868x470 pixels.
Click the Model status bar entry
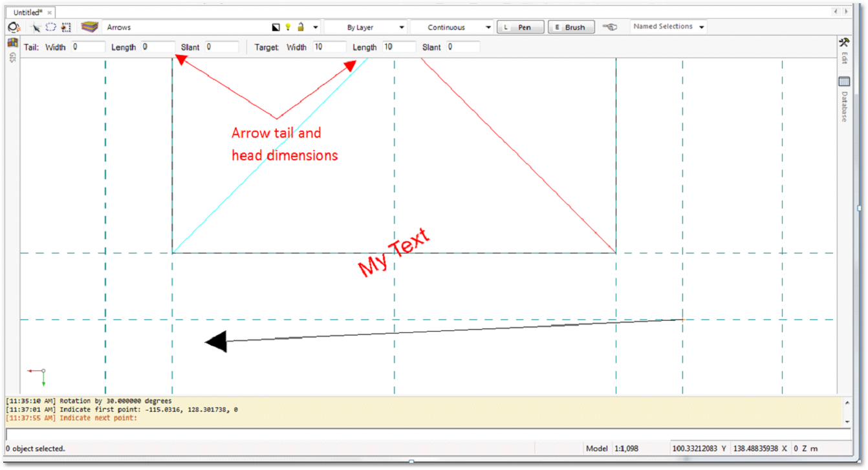click(596, 448)
